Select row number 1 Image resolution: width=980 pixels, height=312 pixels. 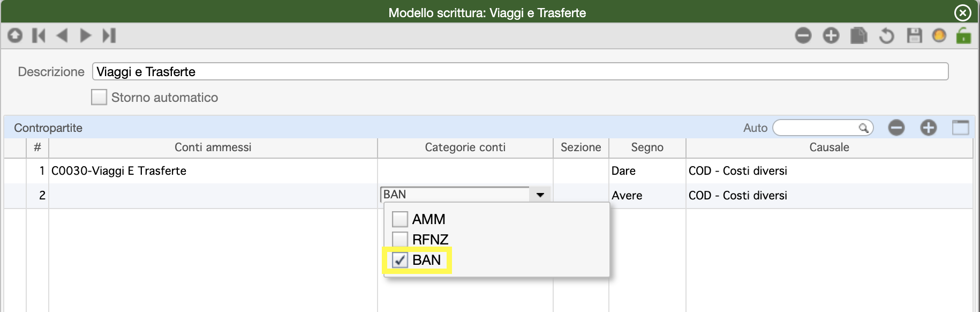pos(37,171)
